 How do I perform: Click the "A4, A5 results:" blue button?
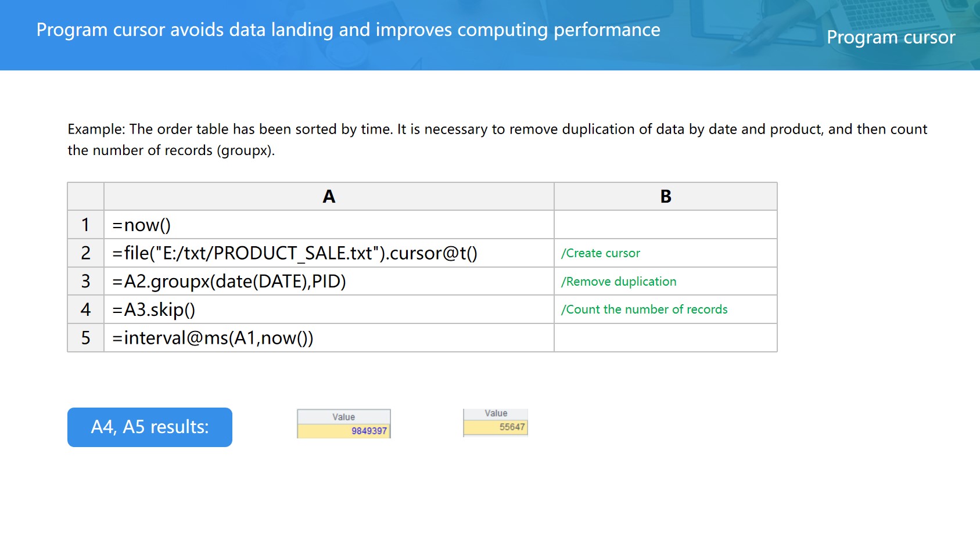(x=149, y=427)
